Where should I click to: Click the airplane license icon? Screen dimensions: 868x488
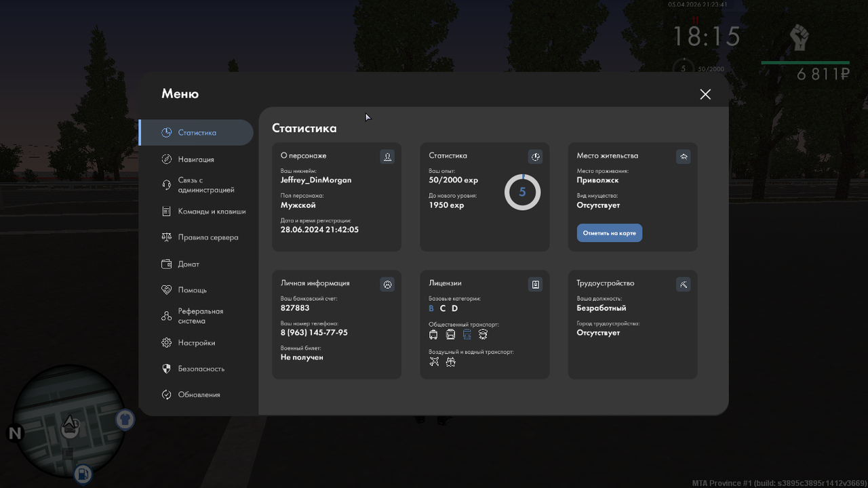(x=434, y=362)
